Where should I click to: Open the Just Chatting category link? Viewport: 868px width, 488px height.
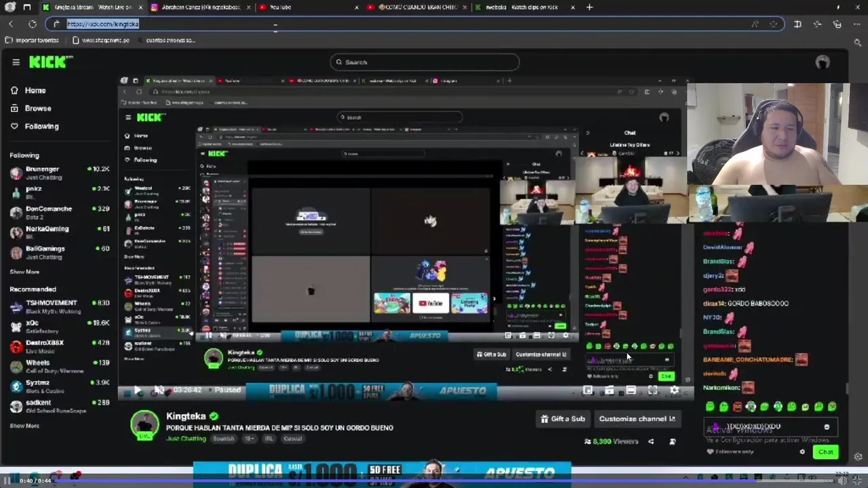186,439
